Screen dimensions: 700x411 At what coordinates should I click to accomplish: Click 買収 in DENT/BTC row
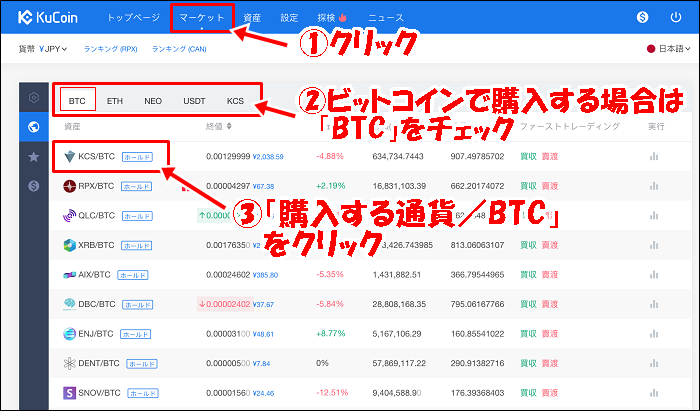point(529,363)
